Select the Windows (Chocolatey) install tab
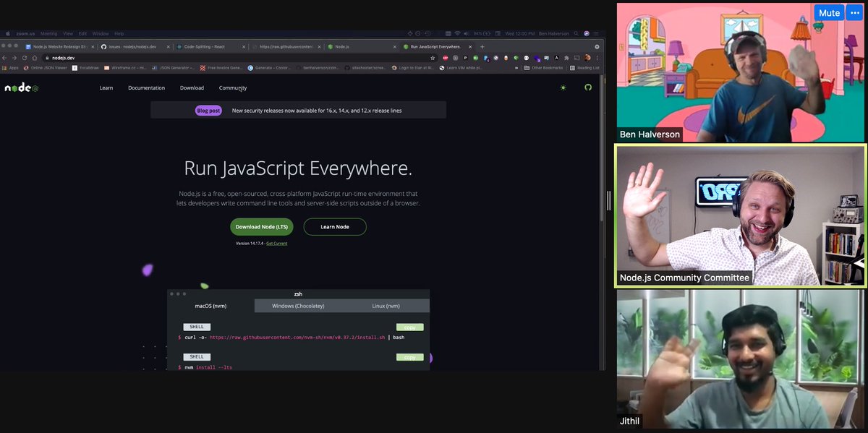This screenshot has height=433, width=868. [x=298, y=306]
